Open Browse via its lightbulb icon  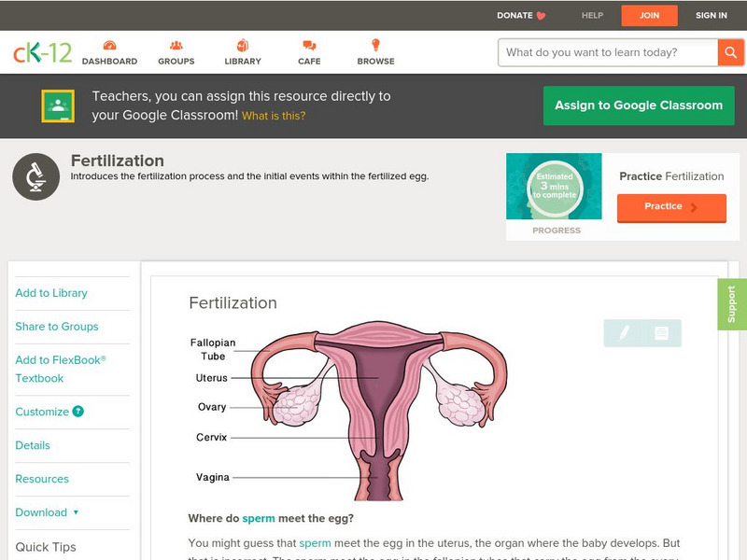(376, 45)
